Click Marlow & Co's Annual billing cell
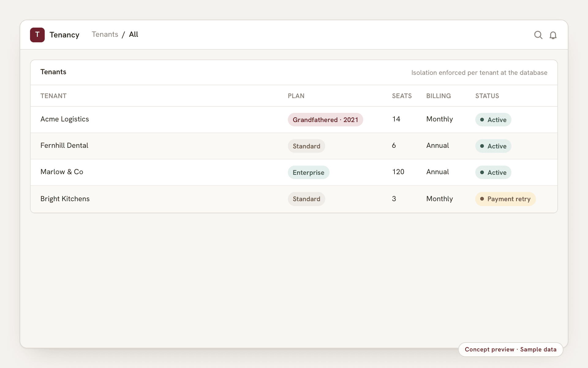 click(438, 172)
